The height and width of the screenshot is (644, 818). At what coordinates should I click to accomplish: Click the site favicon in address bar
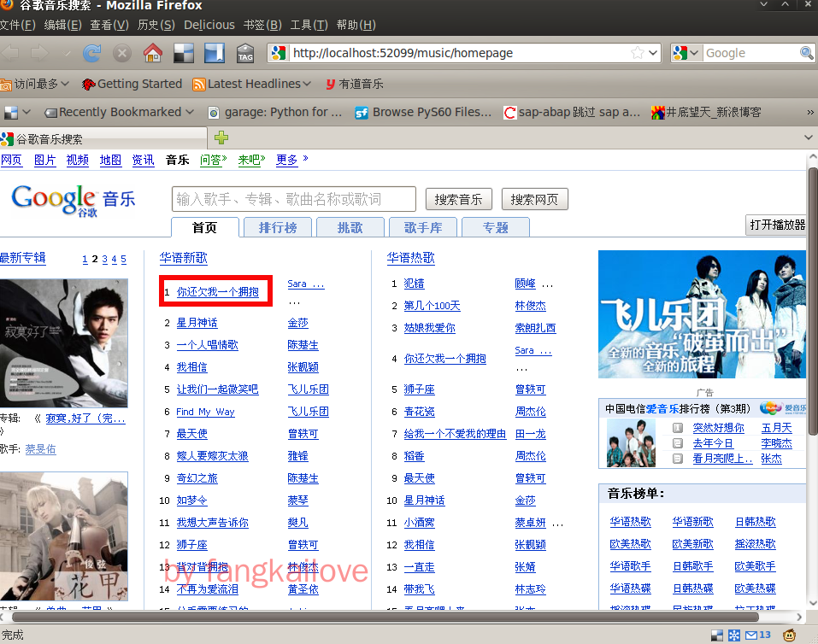[279, 53]
